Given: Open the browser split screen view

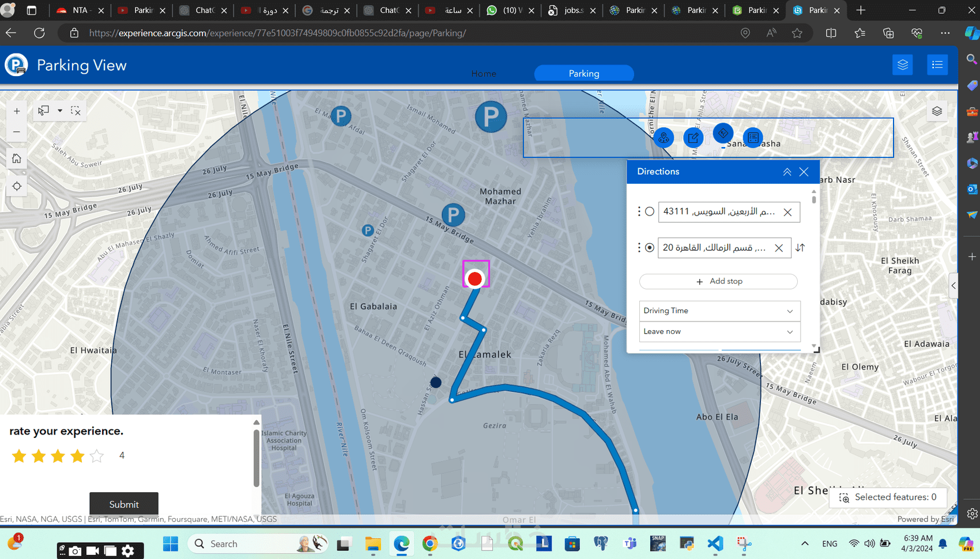Looking at the screenshot, I should tap(831, 33).
